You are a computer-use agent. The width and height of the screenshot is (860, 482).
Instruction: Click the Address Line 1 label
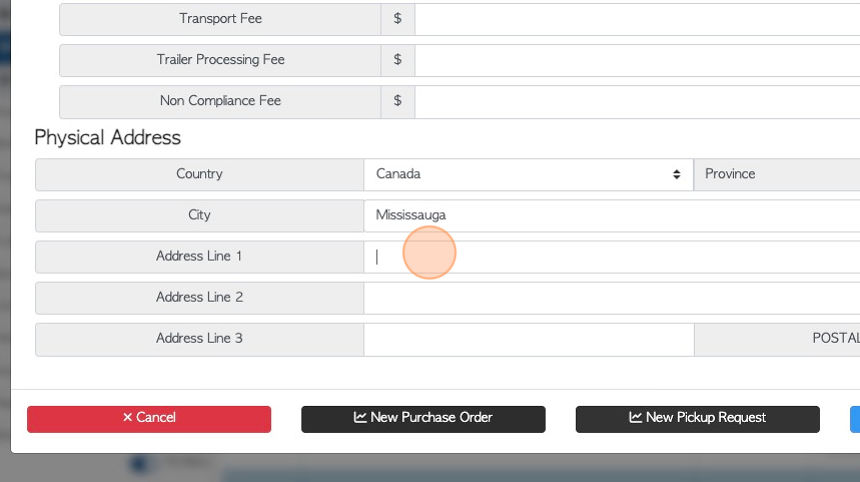199,256
